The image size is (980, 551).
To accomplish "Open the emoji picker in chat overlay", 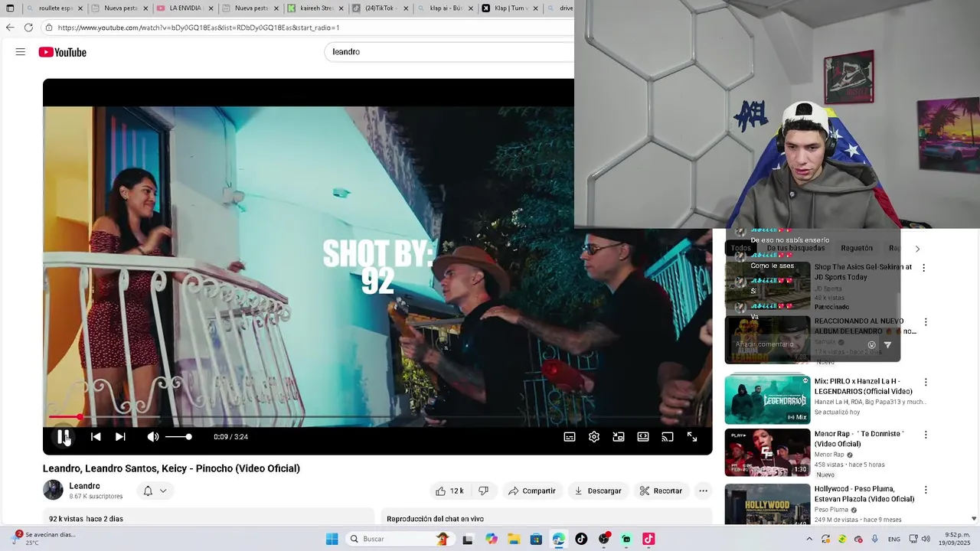I will point(871,345).
